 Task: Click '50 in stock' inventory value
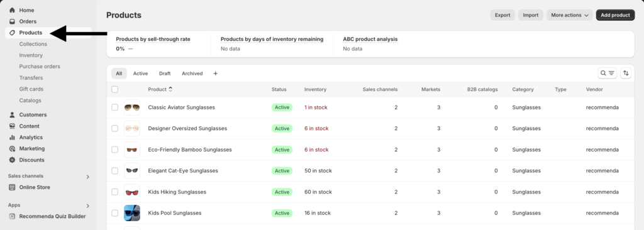click(318, 171)
